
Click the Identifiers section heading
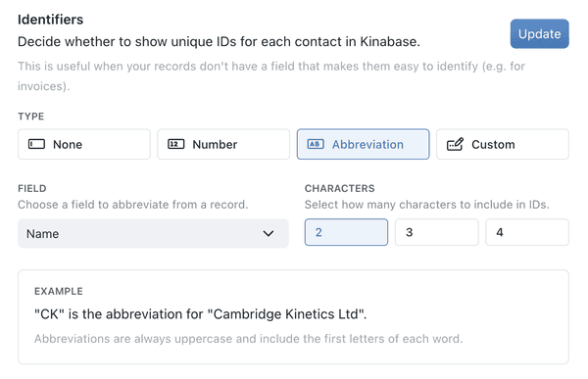(x=51, y=20)
